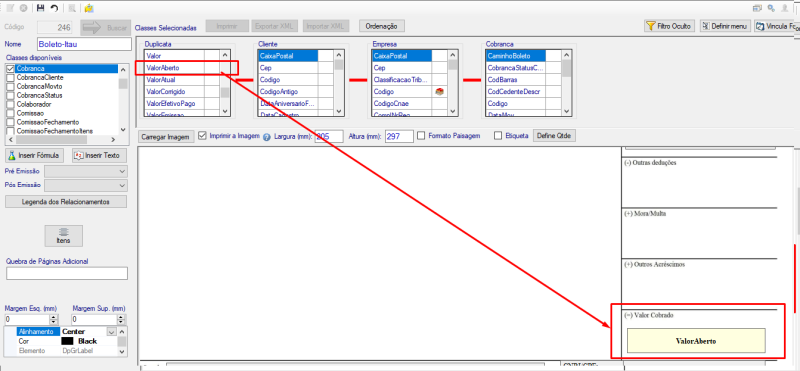Select CodigoCnae in Empresa list
Viewport: 800px width, 371px height.
tap(402, 103)
